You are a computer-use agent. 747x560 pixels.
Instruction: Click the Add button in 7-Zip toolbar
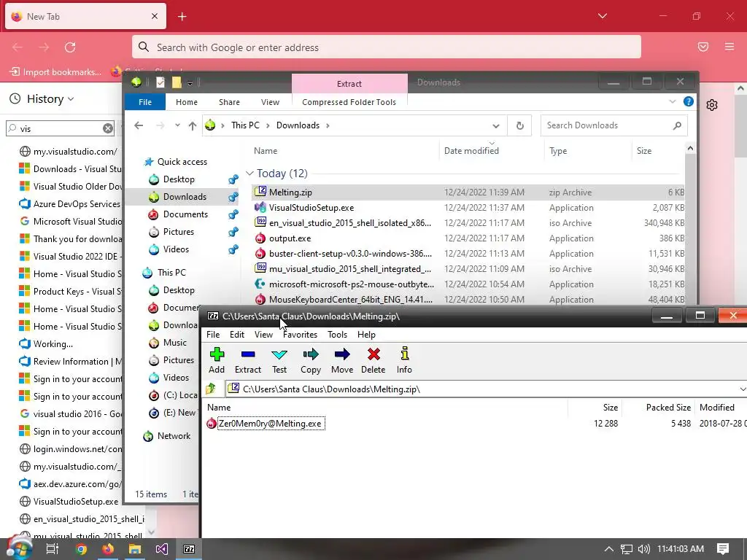point(217,360)
